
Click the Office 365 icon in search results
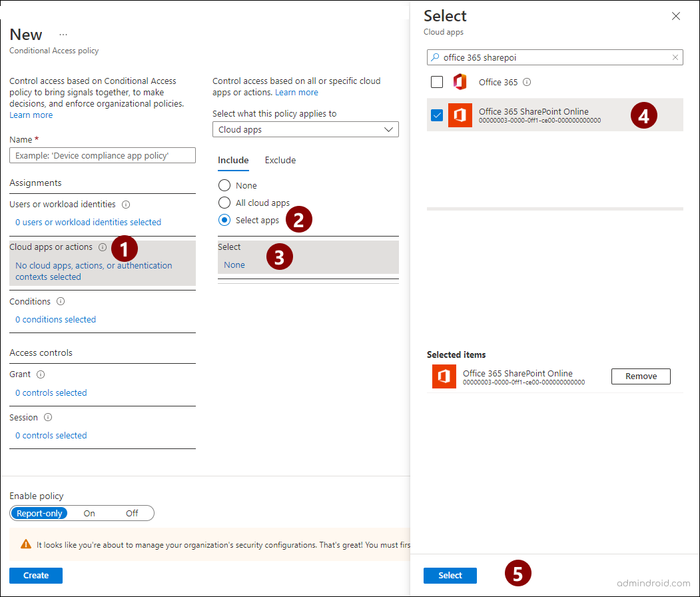(460, 81)
